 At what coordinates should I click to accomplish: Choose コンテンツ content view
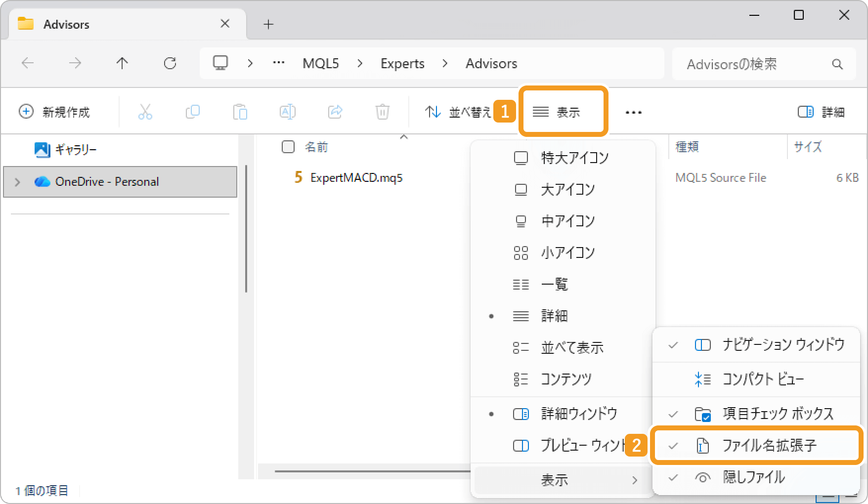point(563,379)
